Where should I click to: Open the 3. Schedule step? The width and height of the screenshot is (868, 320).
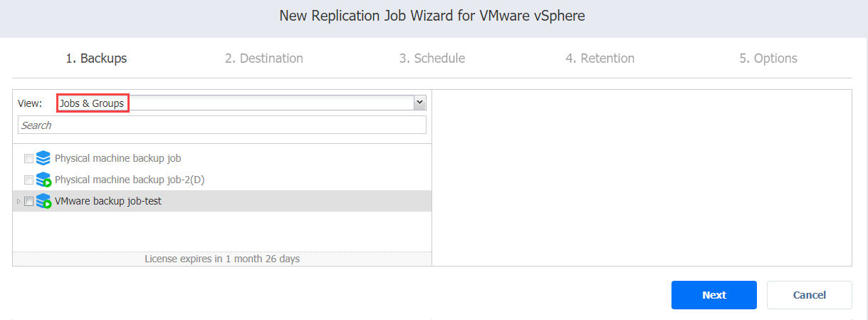pos(432,58)
